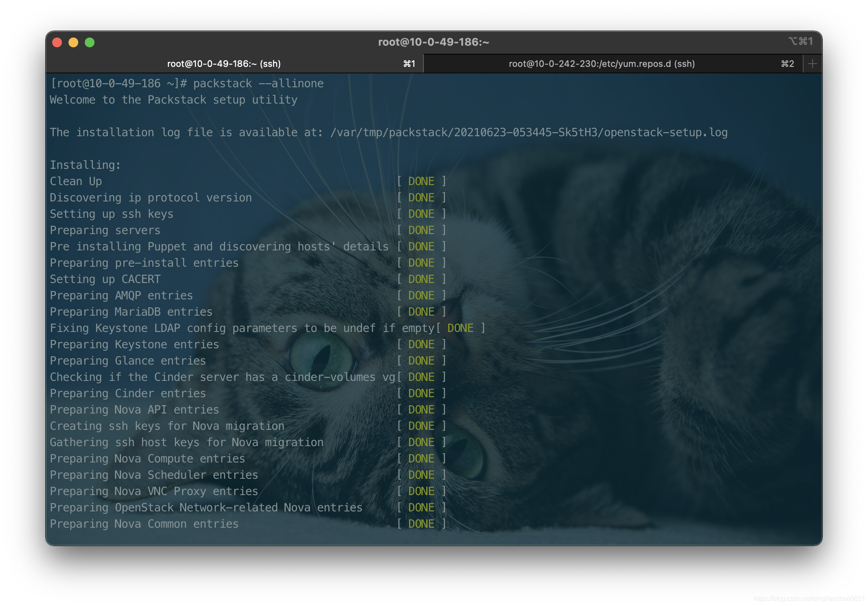
Task: Click 'Preparing Nova Scheduler entries' line
Action: point(154,475)
